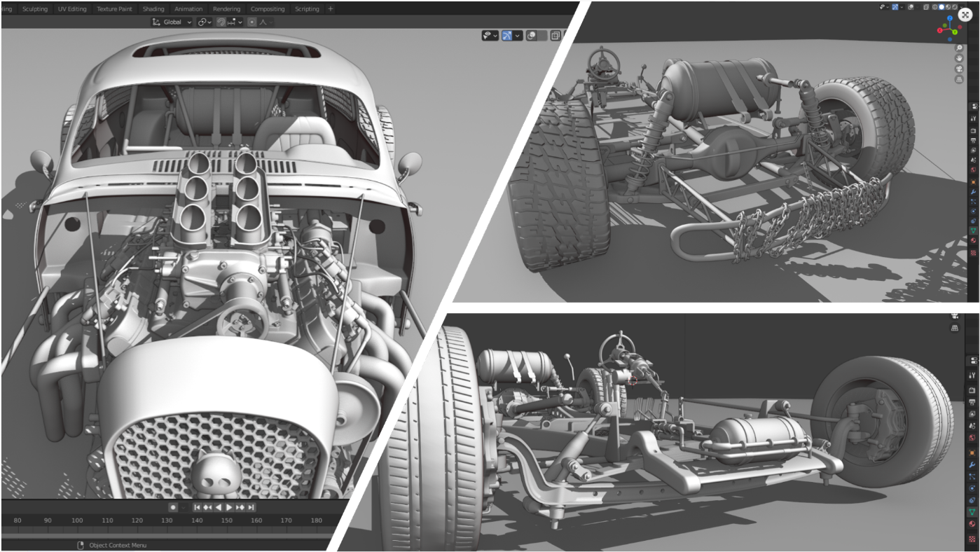Screen dimensions: 980x552
Task: Jump to the next keyframe
Action: (x=240, y=507)
